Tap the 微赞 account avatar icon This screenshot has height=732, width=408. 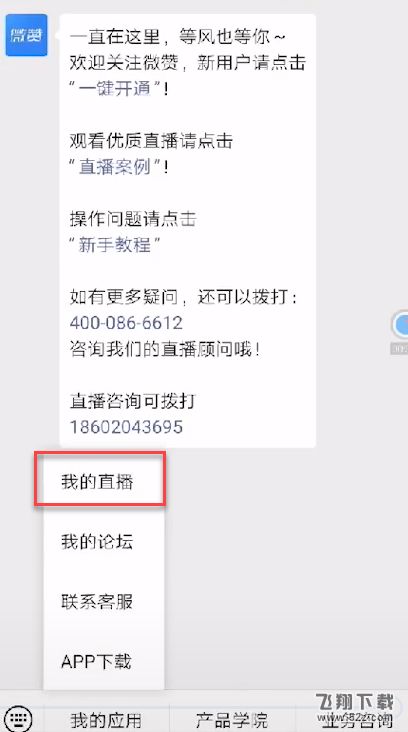click(x=26, y=35)
